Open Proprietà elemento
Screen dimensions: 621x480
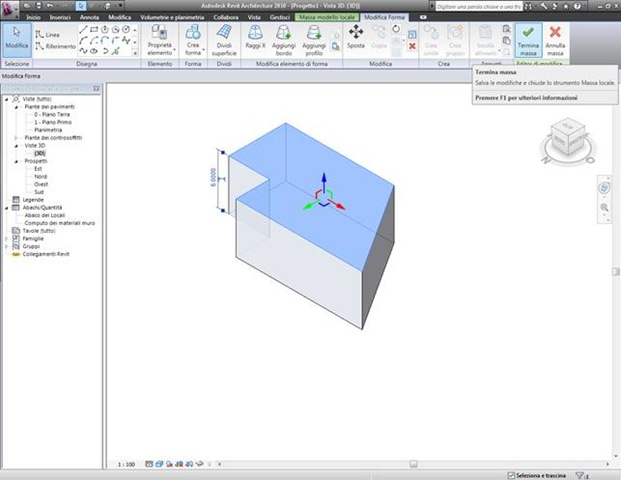click(160, 40)
